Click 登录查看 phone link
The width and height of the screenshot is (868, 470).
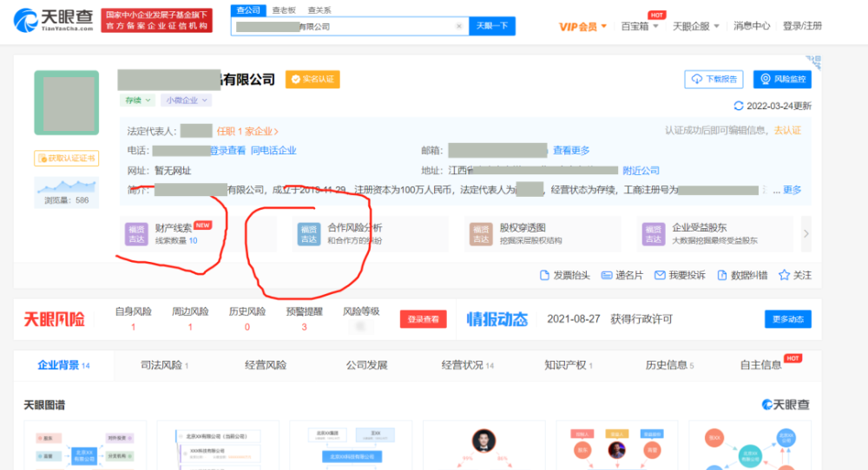227,150
